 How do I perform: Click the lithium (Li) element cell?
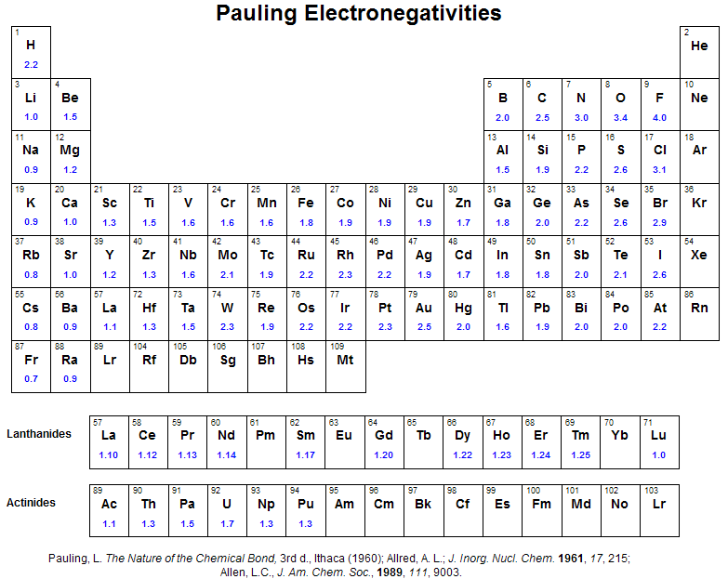31,105
